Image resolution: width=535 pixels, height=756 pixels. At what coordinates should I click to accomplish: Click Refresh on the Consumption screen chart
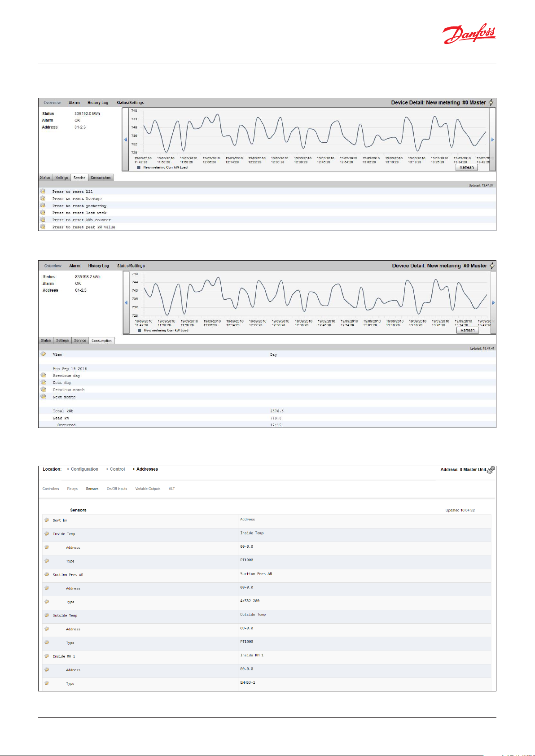coord(468,330)
